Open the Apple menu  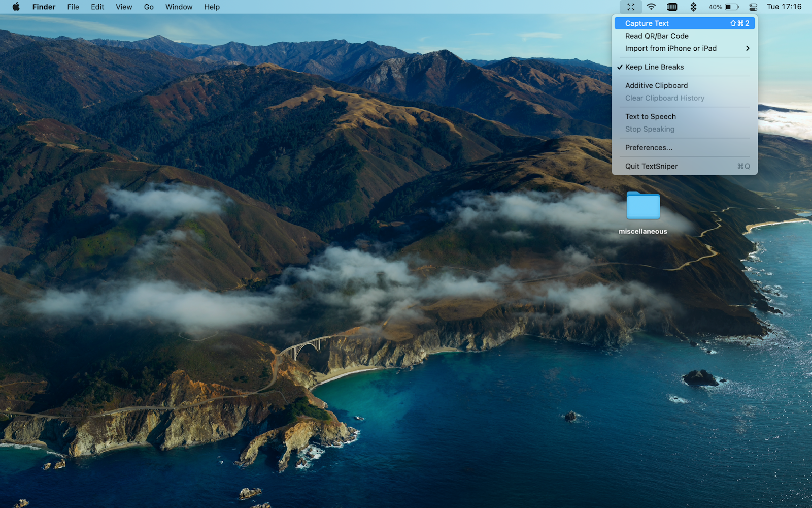coord(16,7)
